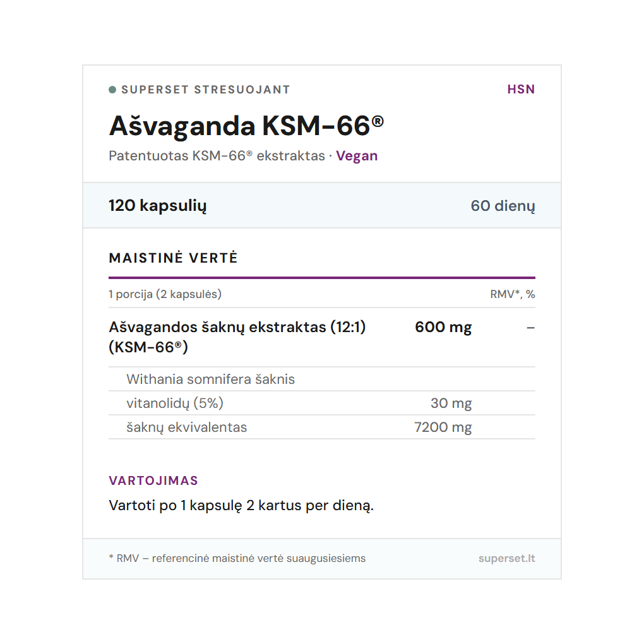Click the 7200 mg root equivalent value
This screenshot has height=644, width=644.
(443, 427)
